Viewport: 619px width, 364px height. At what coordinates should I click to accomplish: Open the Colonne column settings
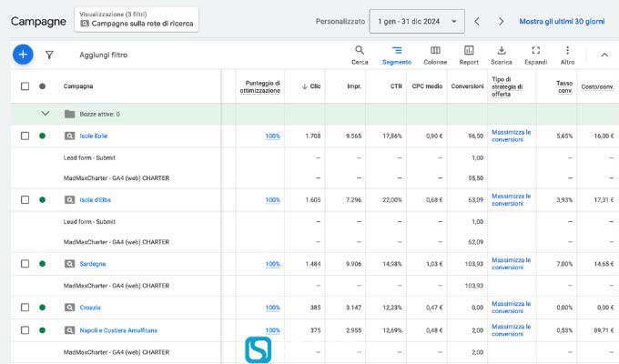435,55
